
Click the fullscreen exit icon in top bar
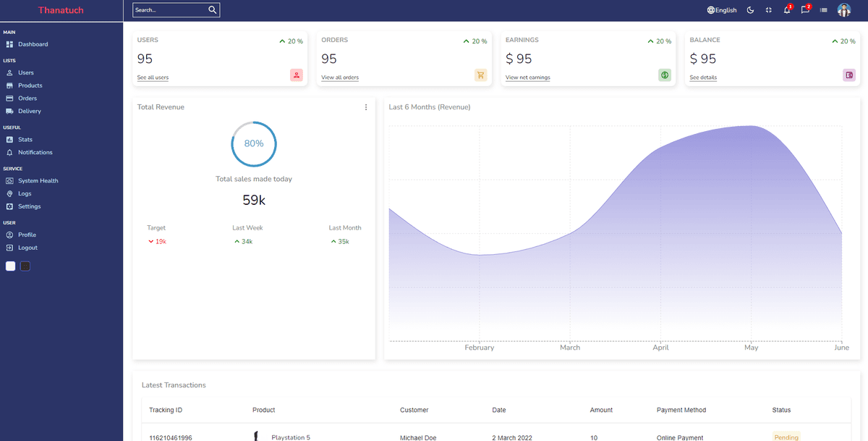(769, 10)
